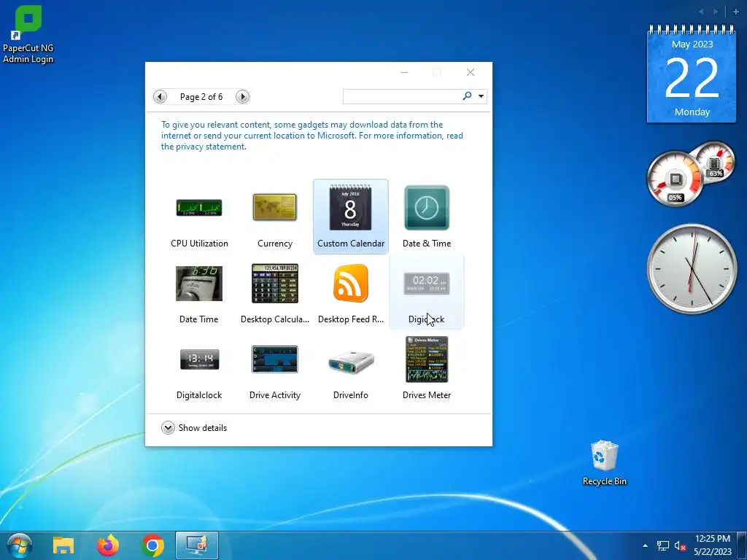Launch Firefox from taskbar

tap(108, 545)
